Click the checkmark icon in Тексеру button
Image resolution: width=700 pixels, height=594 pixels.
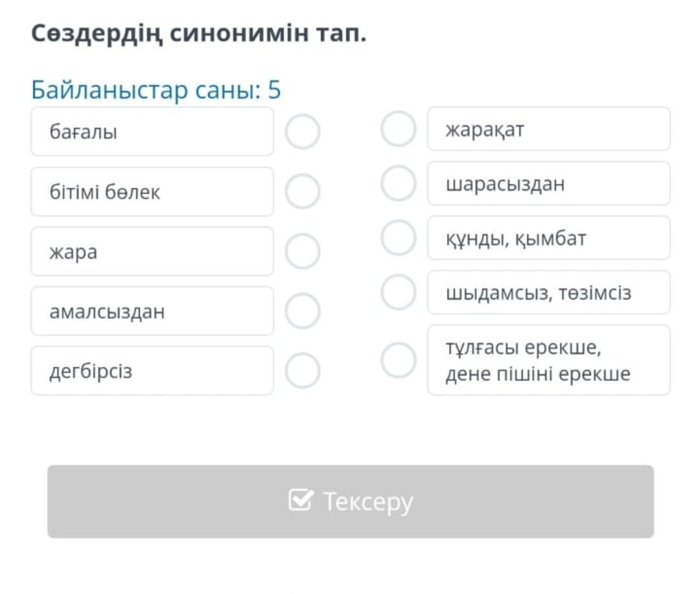[x=300, y=501]
